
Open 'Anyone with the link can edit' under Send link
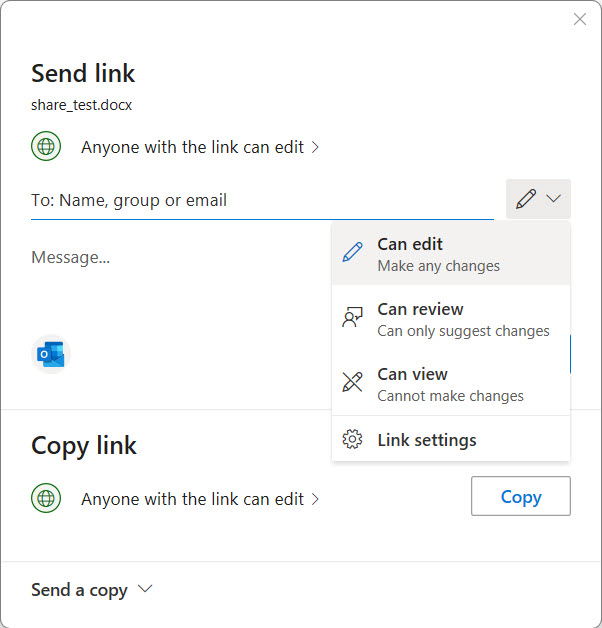pyautogui.click(x=200, y=147)
